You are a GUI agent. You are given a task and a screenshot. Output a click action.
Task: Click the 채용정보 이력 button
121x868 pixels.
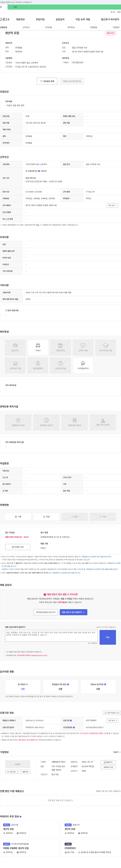point(108,767)
